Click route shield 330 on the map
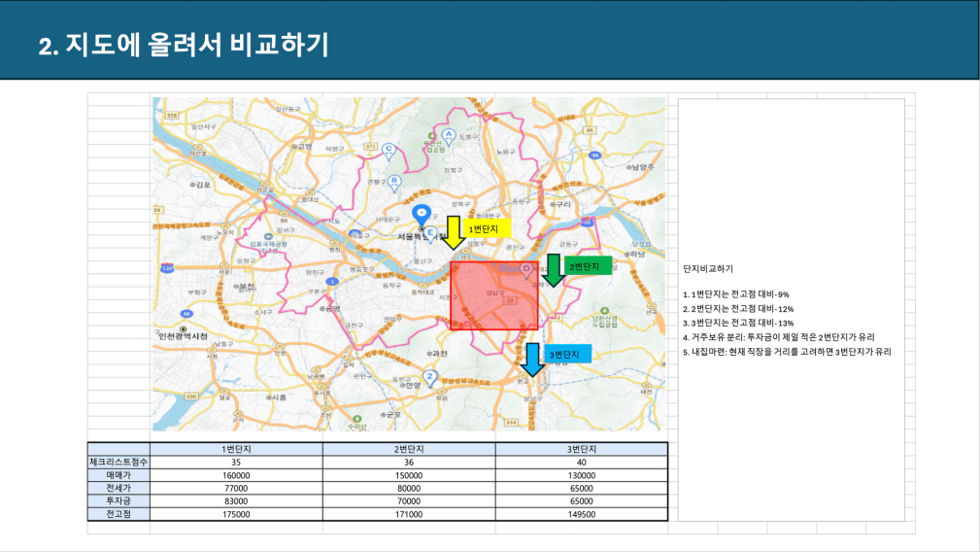The height and width of the screenshot is (552, 980). (191, 397)
